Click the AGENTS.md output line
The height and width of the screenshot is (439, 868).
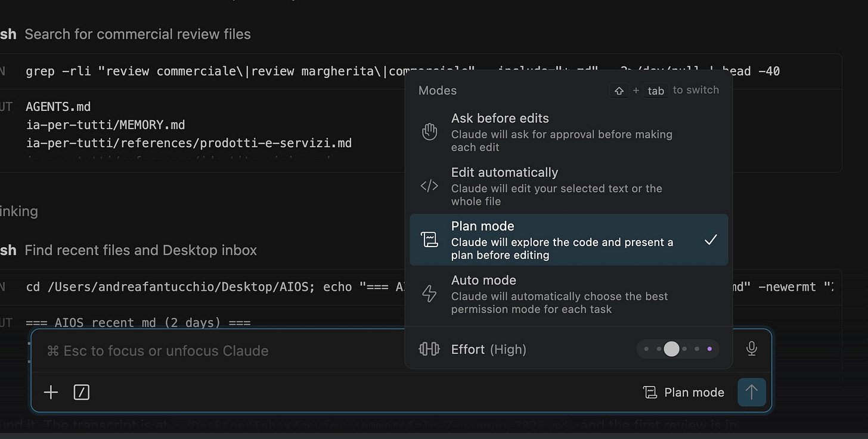point(58,107)
